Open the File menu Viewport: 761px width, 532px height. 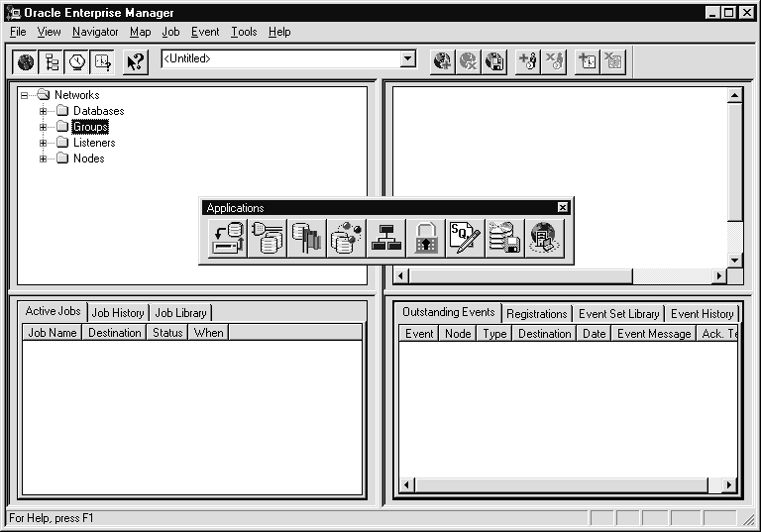18,32
